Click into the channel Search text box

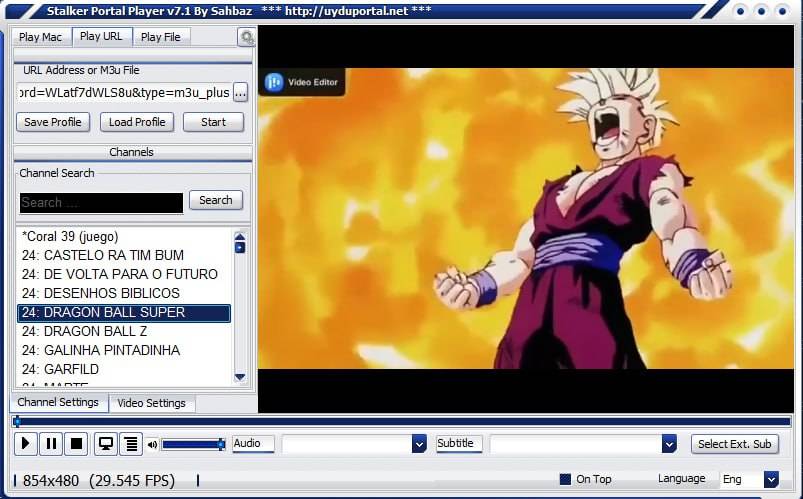tap(101, 202)
